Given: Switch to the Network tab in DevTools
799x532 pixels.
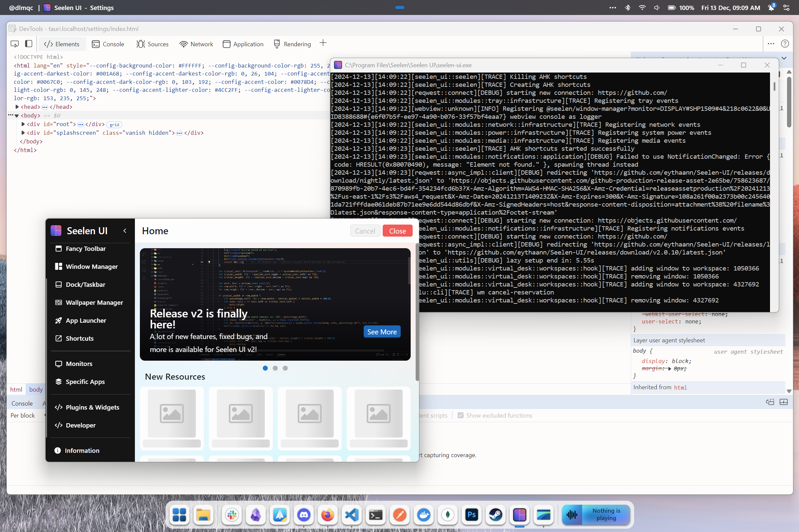Looking at the screenshot, I should [196, 44].
